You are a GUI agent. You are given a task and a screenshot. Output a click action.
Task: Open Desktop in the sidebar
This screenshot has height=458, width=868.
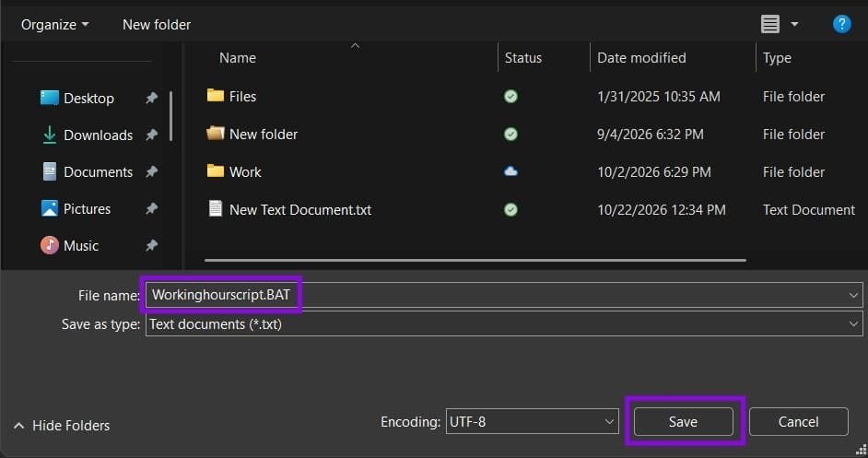[x=88, y=98]
